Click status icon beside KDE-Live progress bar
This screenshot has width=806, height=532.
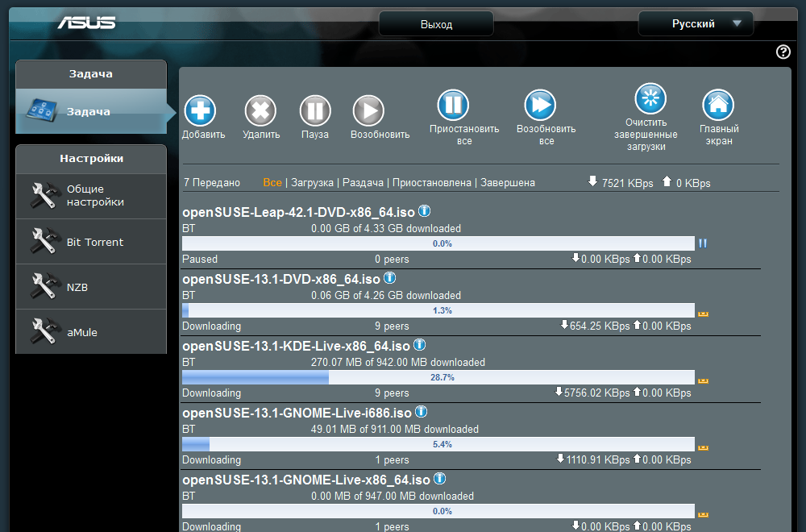[x=703, y=380]
